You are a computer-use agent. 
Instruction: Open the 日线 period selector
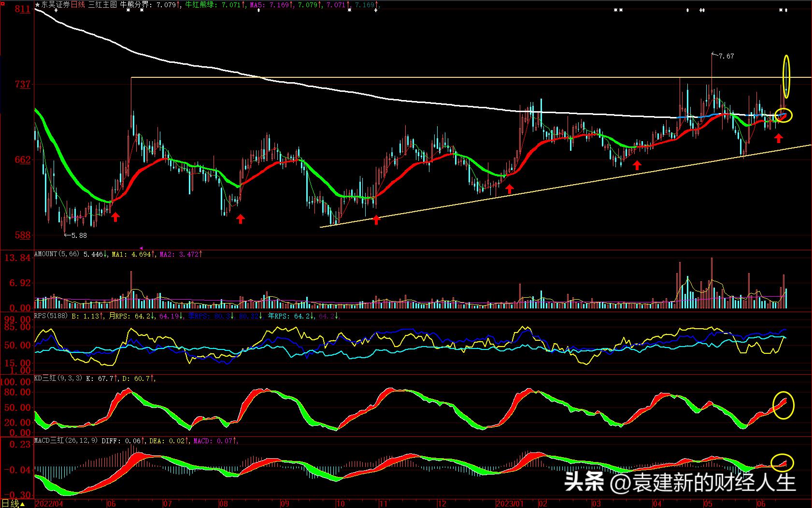[x=13, y=504]
